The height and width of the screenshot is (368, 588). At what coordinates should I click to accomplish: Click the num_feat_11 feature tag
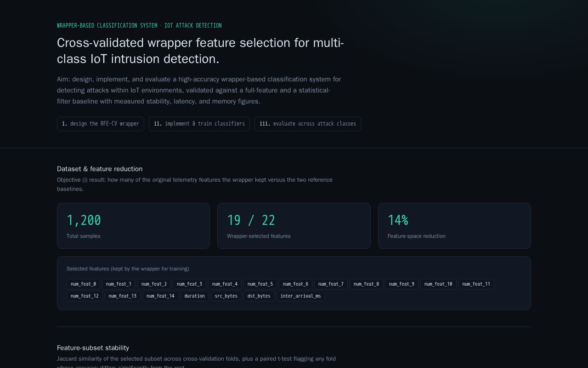pos(476,284)
